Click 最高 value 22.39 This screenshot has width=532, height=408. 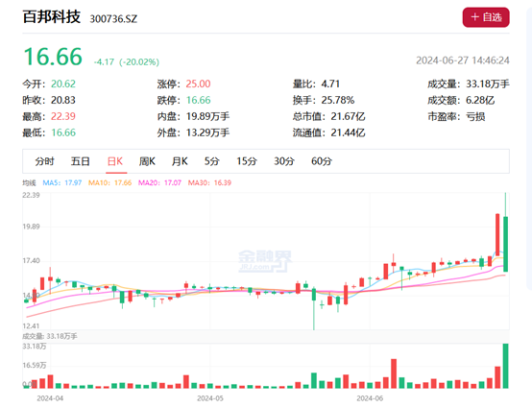click(63, 116)
